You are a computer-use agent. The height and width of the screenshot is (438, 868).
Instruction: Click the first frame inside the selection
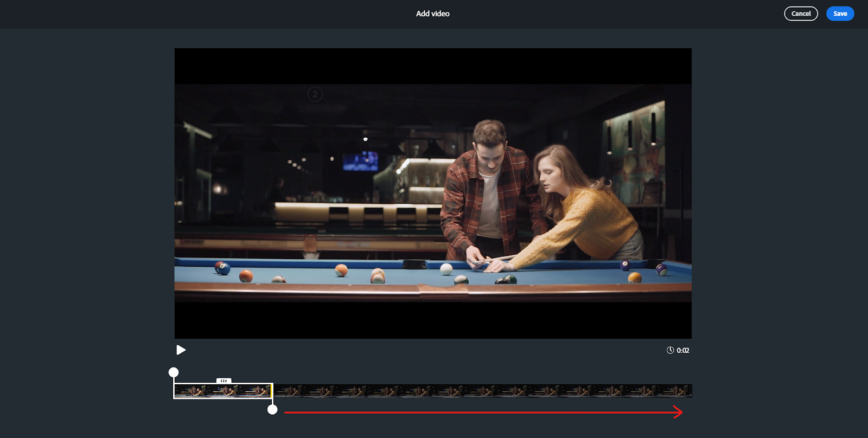coord(190,391)
